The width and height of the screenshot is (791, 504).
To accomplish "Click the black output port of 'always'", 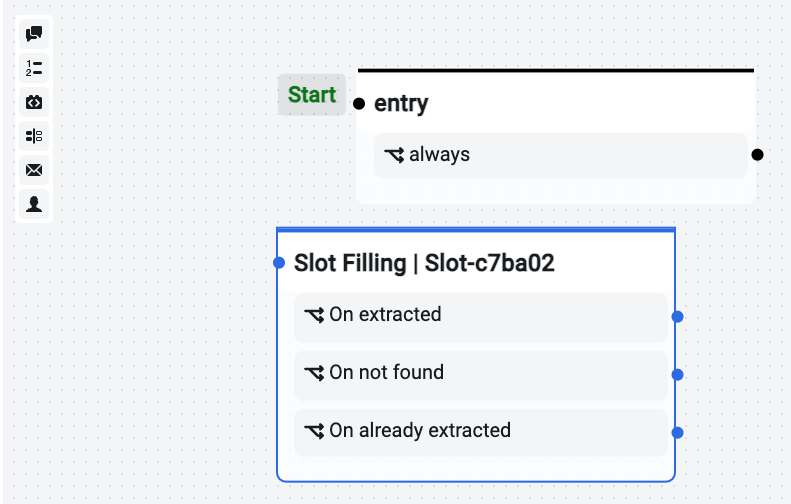I will click(x=757, y=155).
